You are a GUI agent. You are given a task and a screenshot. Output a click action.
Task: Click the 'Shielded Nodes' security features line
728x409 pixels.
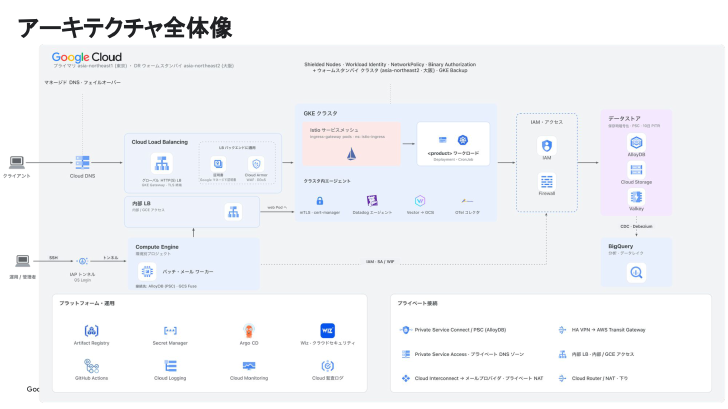(x=390, y=65)
